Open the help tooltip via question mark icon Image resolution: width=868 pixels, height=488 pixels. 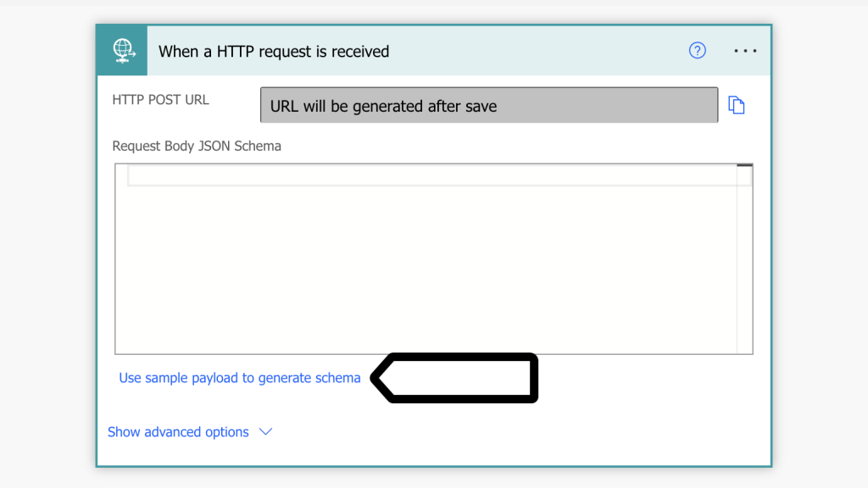[697, 51]
